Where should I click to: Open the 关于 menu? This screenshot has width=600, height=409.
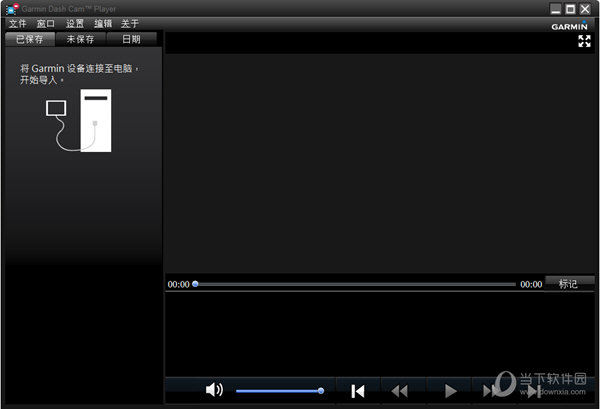(x=130, y=24)
